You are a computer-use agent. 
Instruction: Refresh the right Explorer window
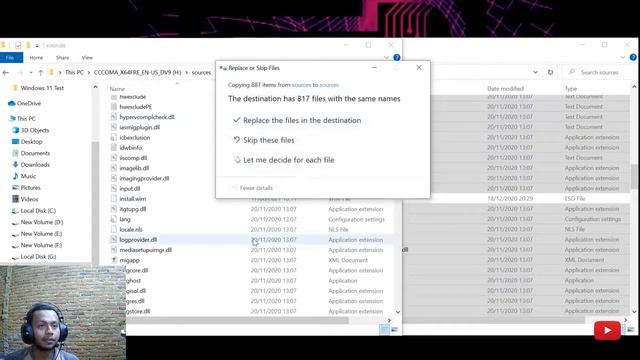click(x=550, y=72)
